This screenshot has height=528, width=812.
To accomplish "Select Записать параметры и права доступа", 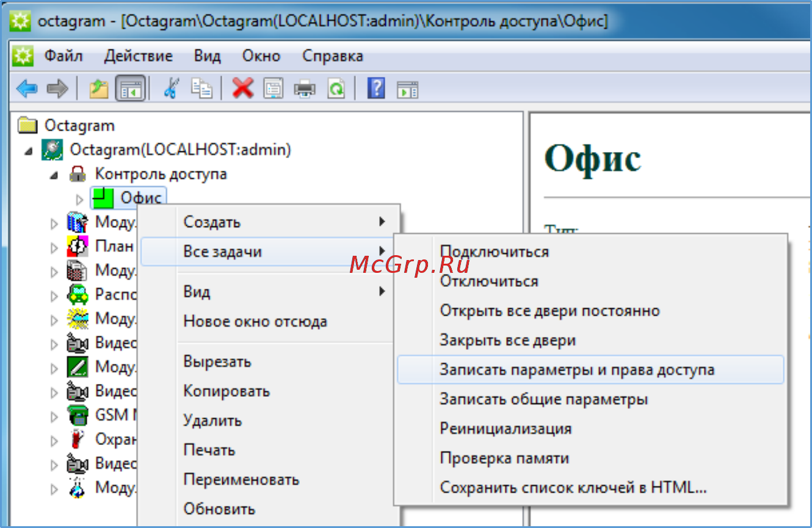I will [590, 370].
